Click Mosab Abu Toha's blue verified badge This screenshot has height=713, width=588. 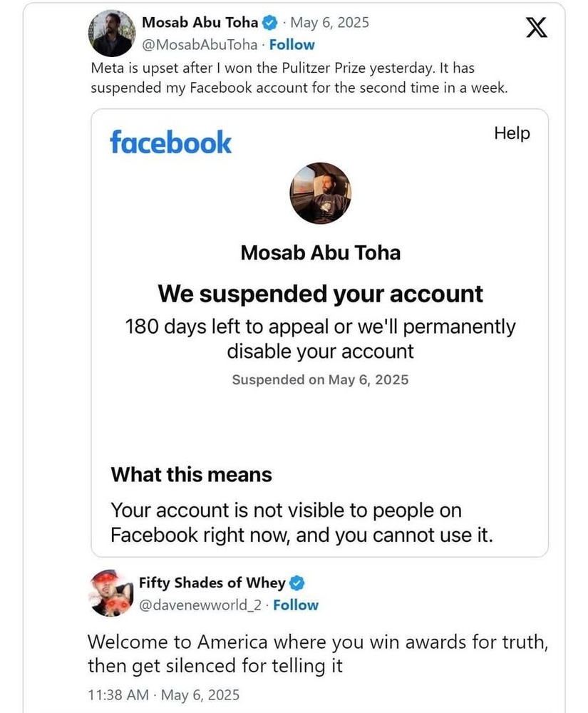270,22
